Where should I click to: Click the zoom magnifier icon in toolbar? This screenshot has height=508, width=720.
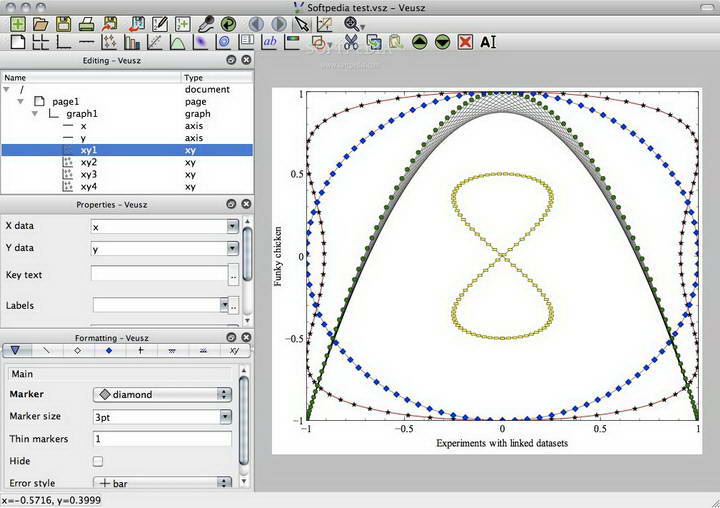click(351, 23)
